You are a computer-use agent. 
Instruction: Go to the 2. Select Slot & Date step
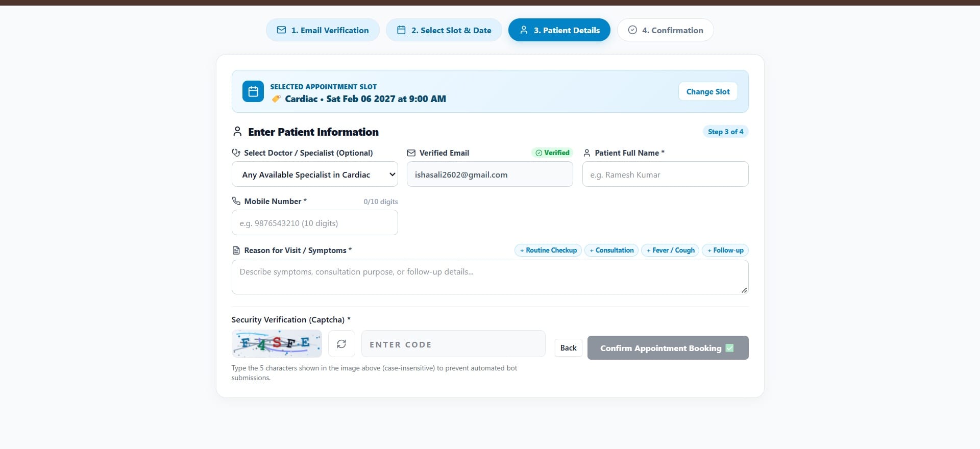pos(444,30)
